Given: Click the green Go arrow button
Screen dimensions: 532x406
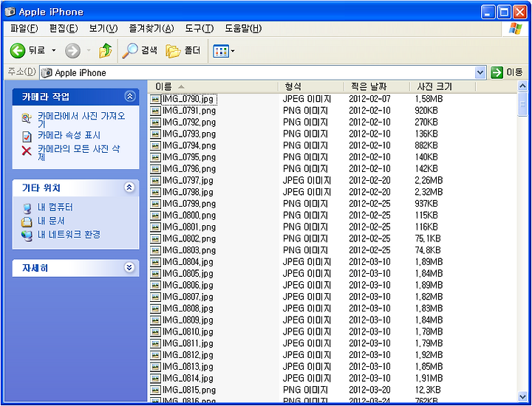Looking at the screenshot, I should (497, 72).
